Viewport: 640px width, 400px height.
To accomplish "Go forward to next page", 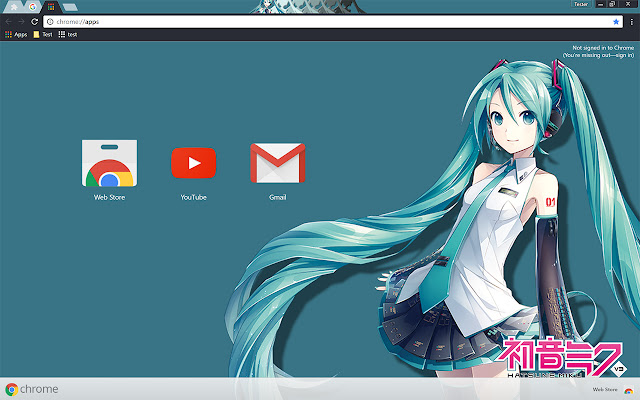I will [21, 22].
